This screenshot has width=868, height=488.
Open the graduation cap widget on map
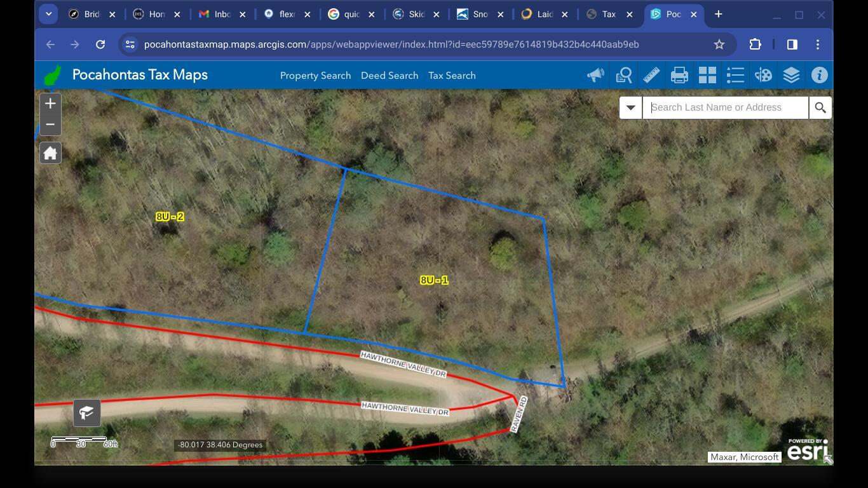click(x=87, y=412)
